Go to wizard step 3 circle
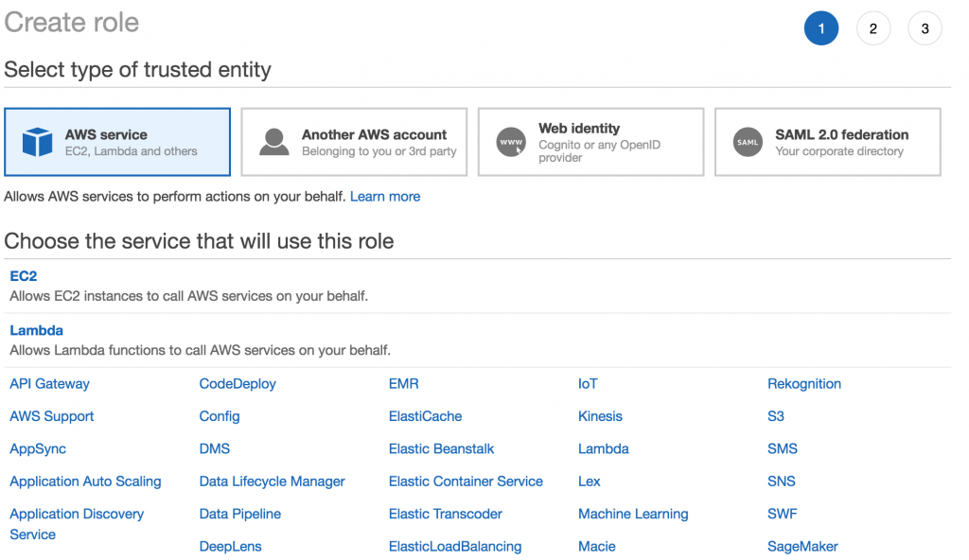This screenshot has width=969, height=560. pos(925,28)
